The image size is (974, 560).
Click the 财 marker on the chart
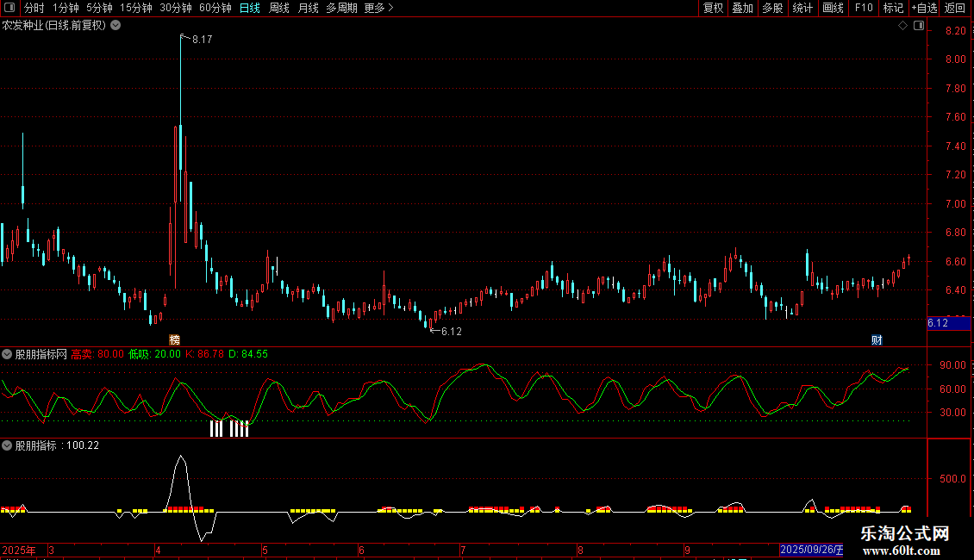[877, 339]
